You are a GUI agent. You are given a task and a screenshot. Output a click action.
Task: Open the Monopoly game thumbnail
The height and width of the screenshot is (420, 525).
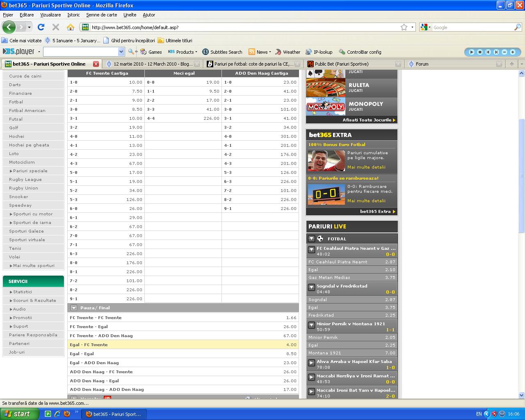tap(326, 106)
